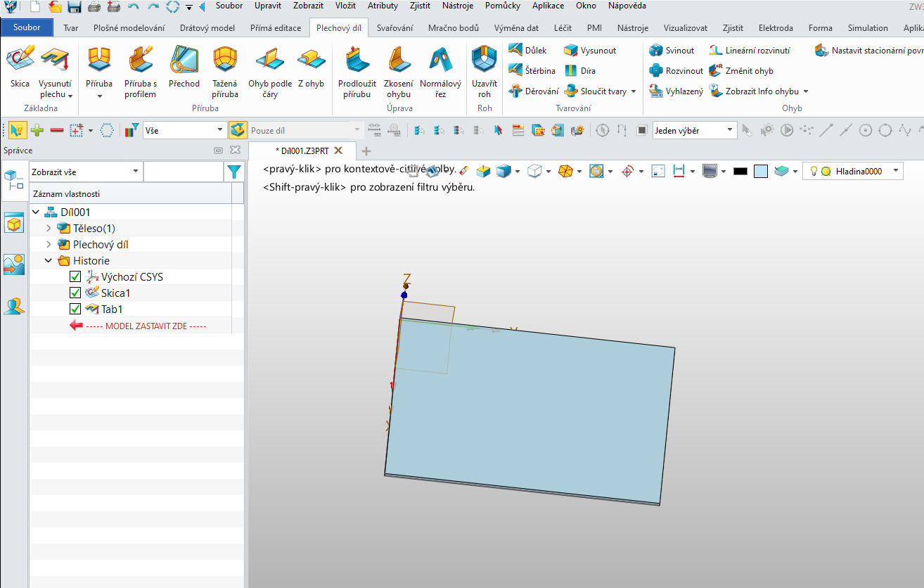Viewport: 924px width, 588px height.
Task: Open the Sloučit tvary dropdown arrow
Action: pos(634,91)
